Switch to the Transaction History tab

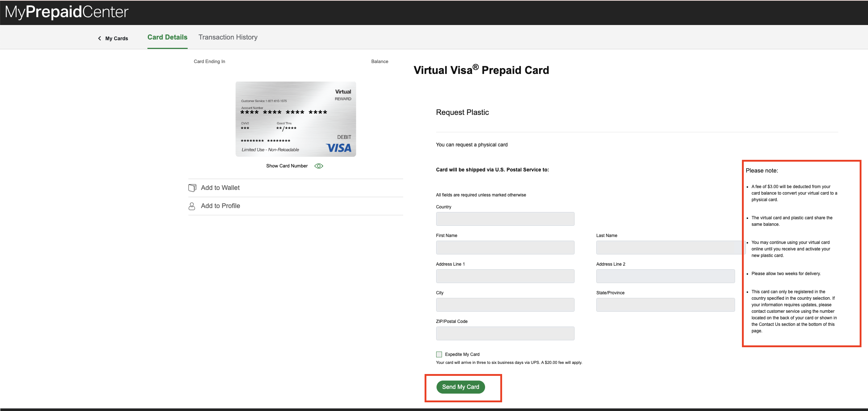click(x=228, y=37)
